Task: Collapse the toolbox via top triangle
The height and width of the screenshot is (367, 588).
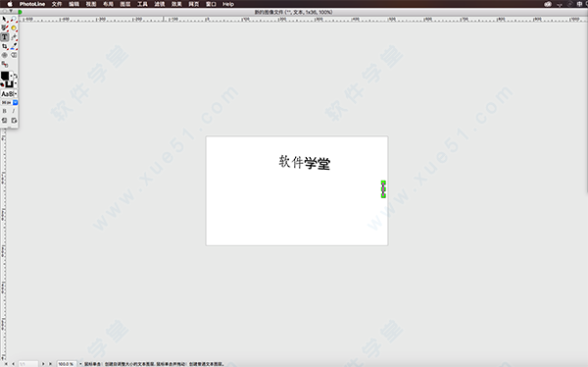Action: 11,11
